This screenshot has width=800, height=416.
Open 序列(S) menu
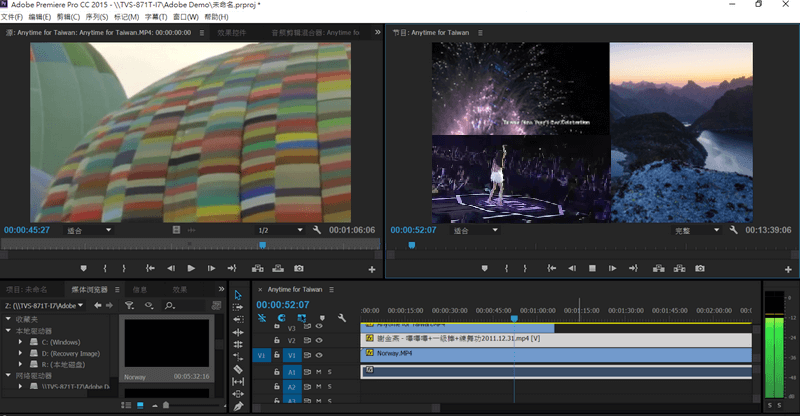[x=97, y=17]
